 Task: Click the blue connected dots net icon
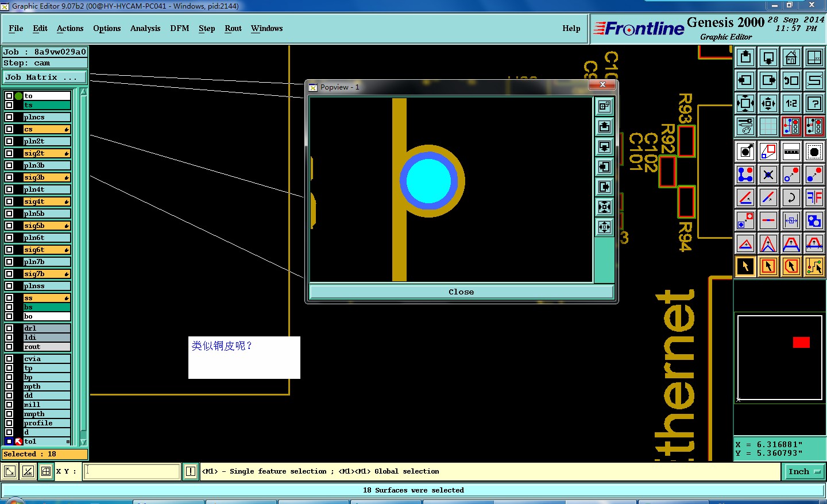[745, 175]
